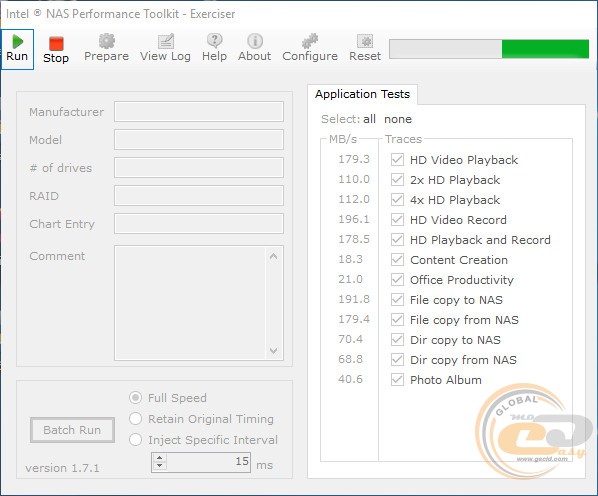Screen dimensions: 598x496
Task: Click the 18.3 MB/s result value
Action: [x=350, y=259]
